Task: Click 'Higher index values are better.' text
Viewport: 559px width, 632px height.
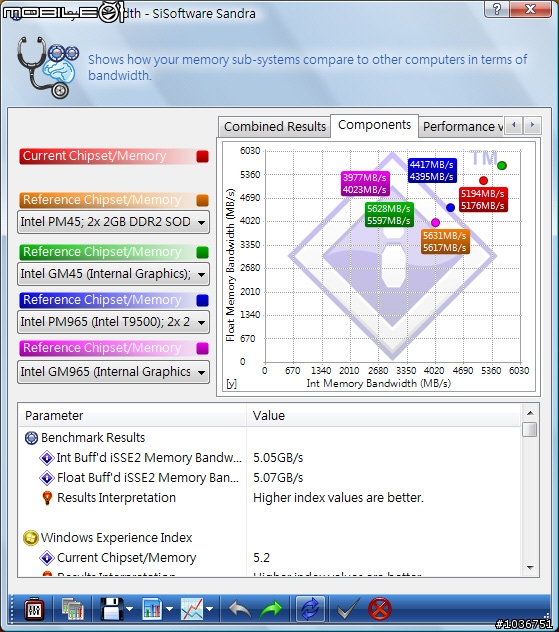Action: 338,498
